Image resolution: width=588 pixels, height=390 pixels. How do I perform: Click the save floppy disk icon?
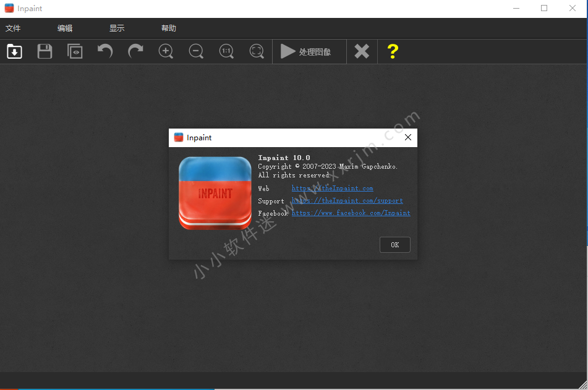(45, 51)
